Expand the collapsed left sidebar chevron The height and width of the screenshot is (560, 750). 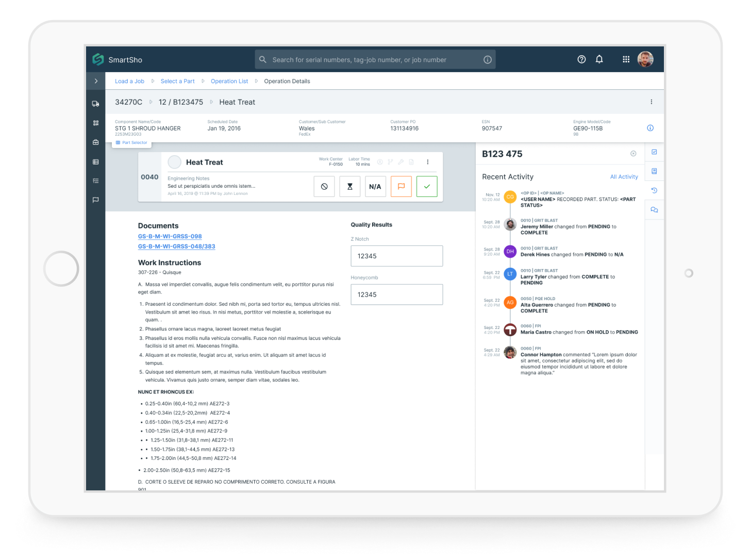point(96,81)
